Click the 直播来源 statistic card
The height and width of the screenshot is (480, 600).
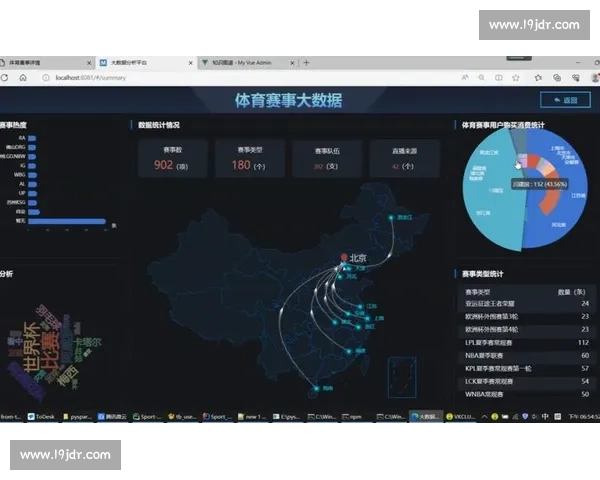(x=404, y=158)
